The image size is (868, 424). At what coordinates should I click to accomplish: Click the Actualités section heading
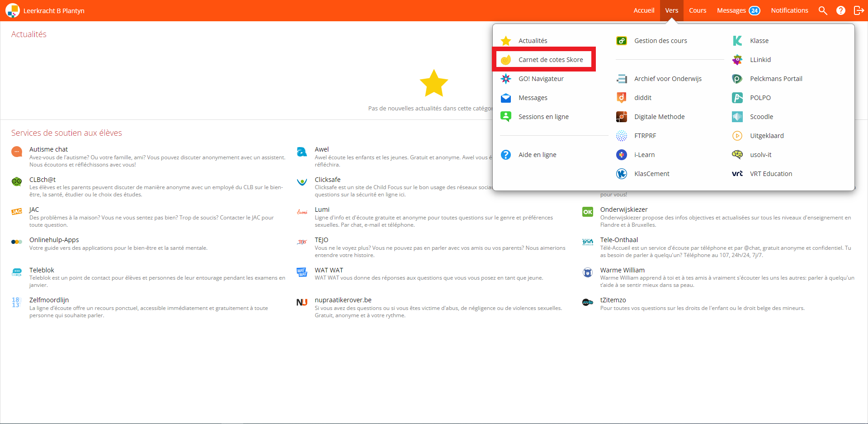[28, 34]
